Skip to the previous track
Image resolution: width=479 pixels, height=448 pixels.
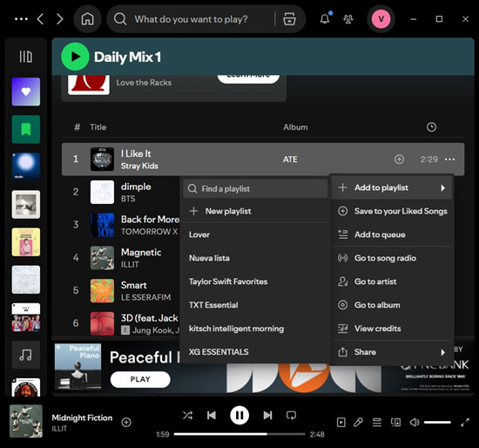212,415
